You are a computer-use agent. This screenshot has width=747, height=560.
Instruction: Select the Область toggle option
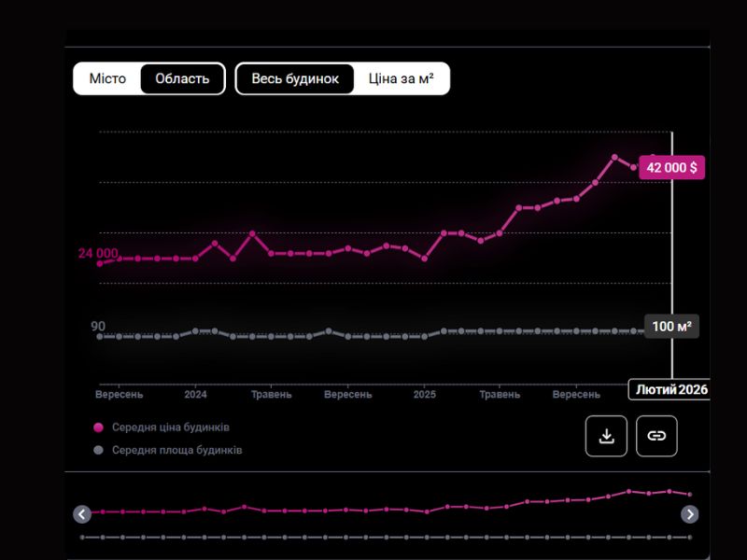coord(182,78)
